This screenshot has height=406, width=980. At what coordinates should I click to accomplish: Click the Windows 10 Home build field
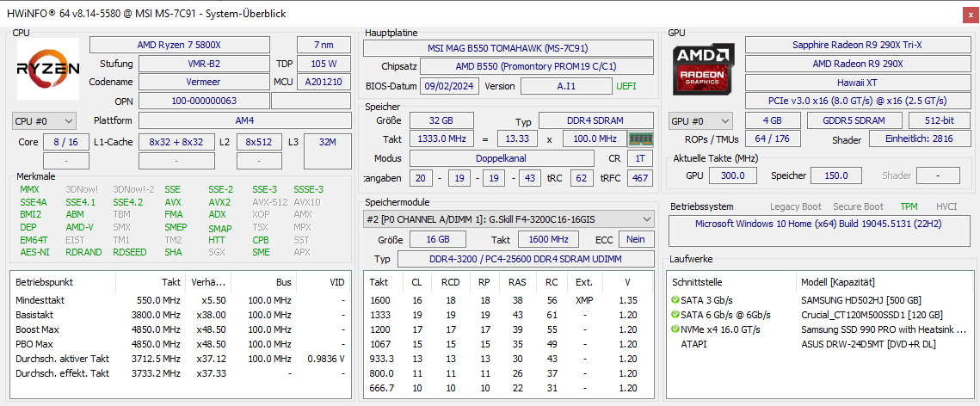tap(819, 231)
